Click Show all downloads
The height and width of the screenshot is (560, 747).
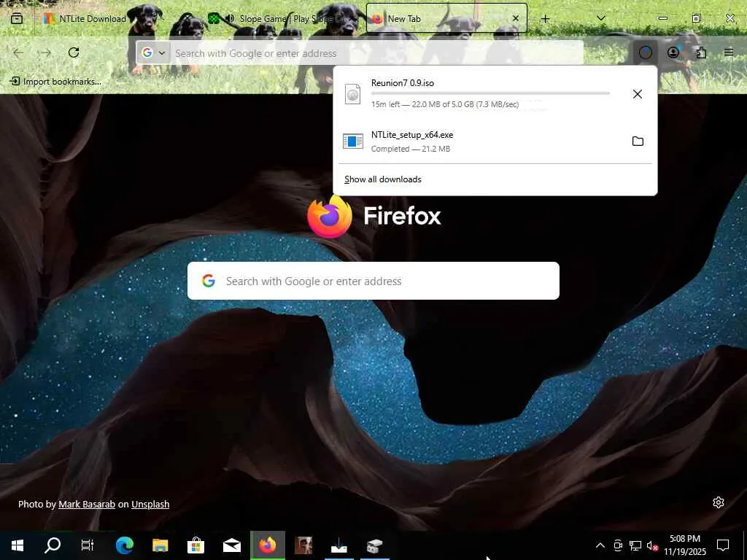coord(383,179)
